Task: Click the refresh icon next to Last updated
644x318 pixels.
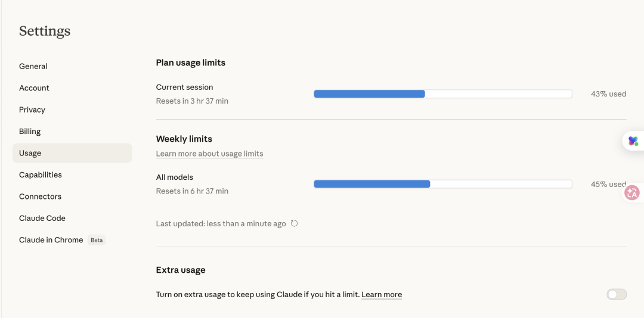Action: [294, 224]
